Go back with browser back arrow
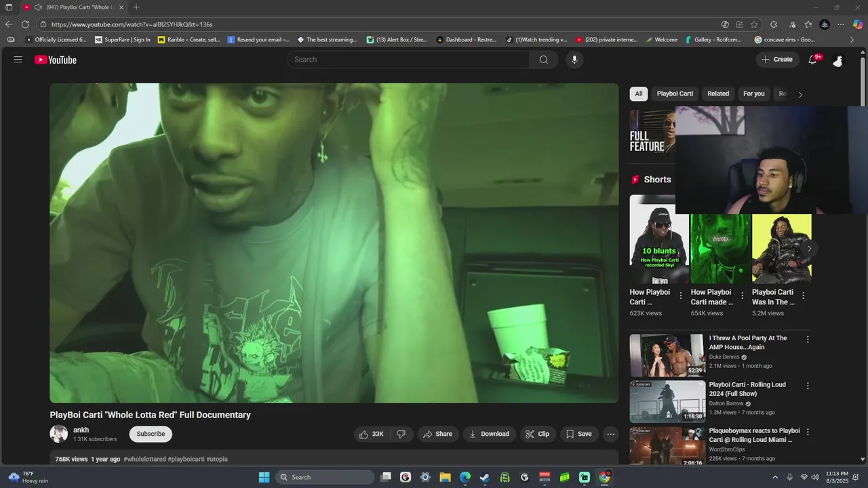 [x=9, y=24]
